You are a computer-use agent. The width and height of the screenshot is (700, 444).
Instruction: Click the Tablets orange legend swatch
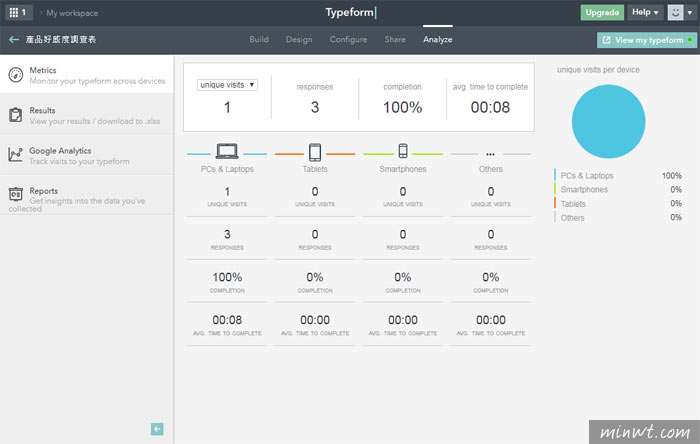(x=555, y=203)
